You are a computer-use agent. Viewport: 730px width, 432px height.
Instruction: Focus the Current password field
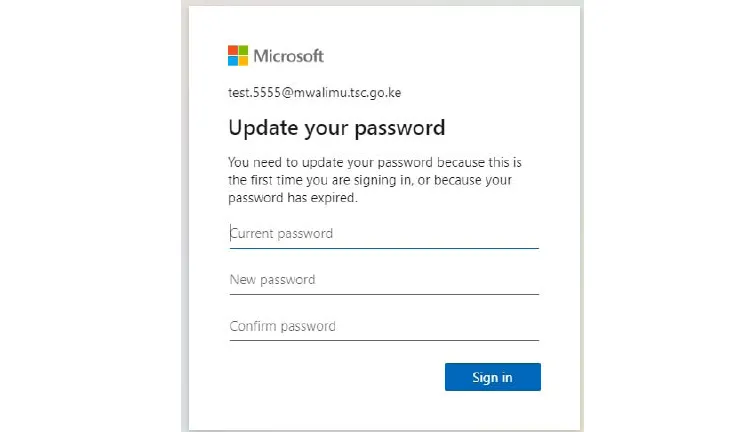[384, 234]
